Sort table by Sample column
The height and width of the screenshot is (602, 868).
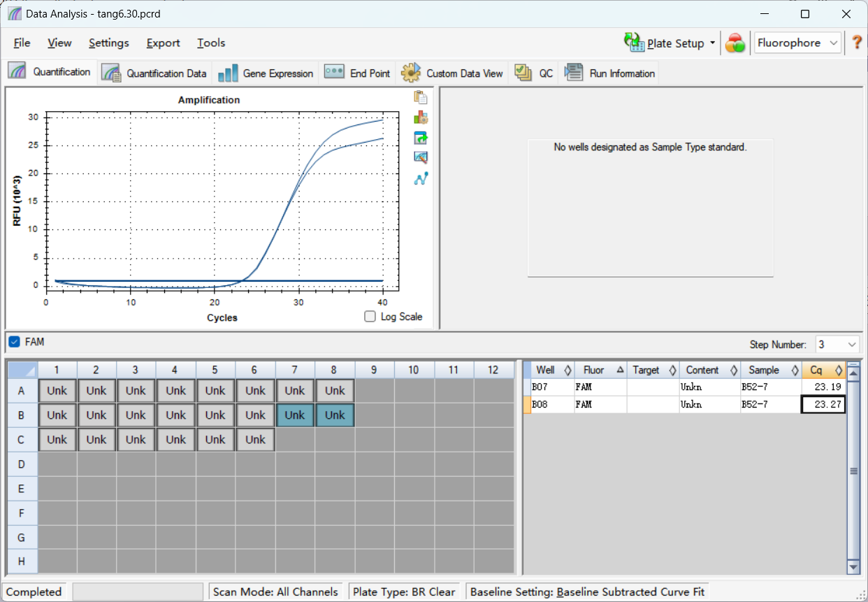click(x=770, y=370)
